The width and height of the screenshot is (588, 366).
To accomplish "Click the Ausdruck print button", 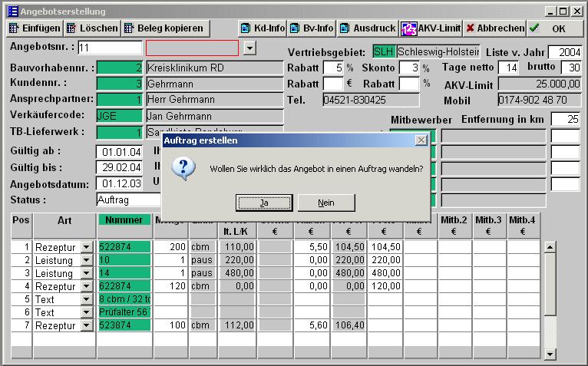I will click(x=368, y=28).
